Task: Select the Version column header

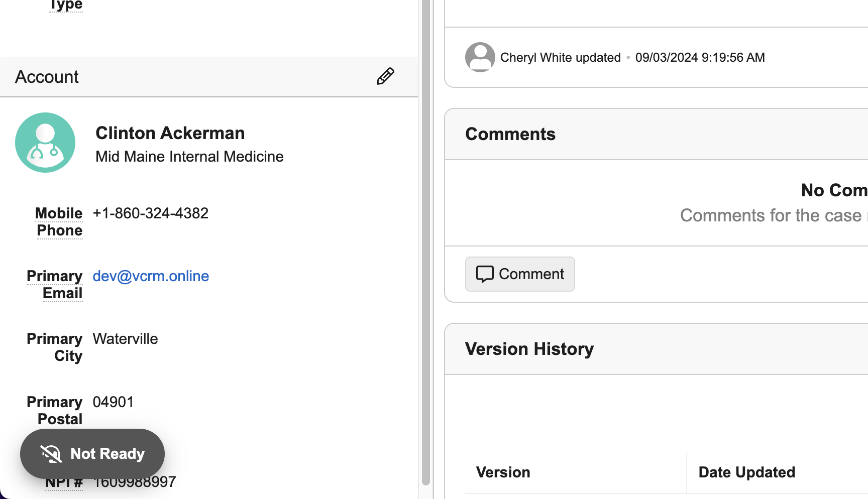Action: click(503, 472)
